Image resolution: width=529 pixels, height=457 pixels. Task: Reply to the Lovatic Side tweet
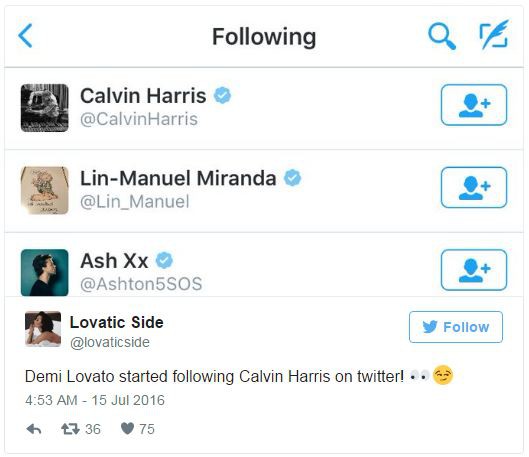[x=34, y=429]
